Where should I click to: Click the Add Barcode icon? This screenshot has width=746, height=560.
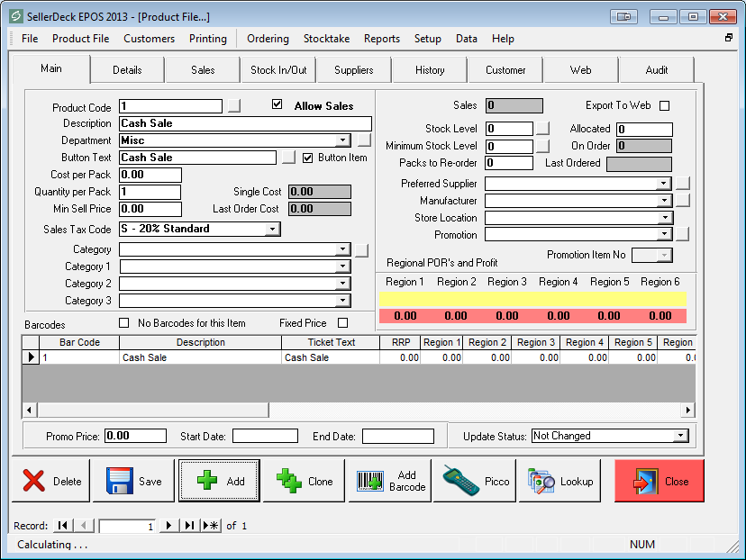[x=370, y=481]
